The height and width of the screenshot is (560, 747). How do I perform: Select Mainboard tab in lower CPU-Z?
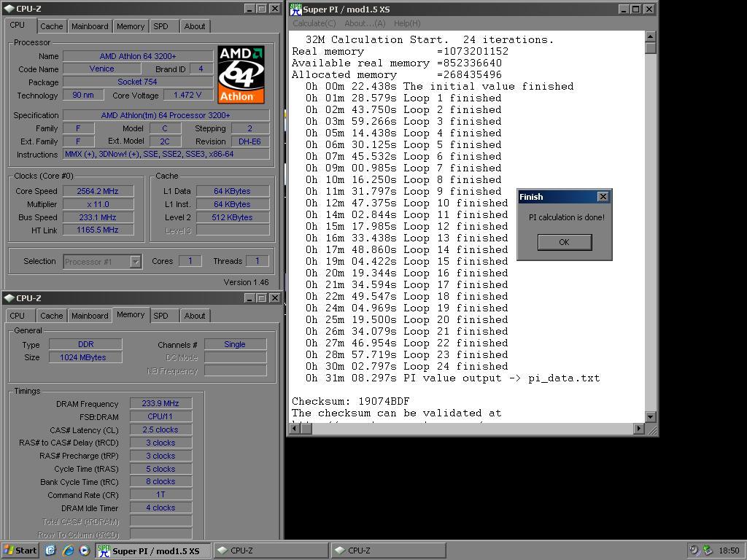point(90,316)
